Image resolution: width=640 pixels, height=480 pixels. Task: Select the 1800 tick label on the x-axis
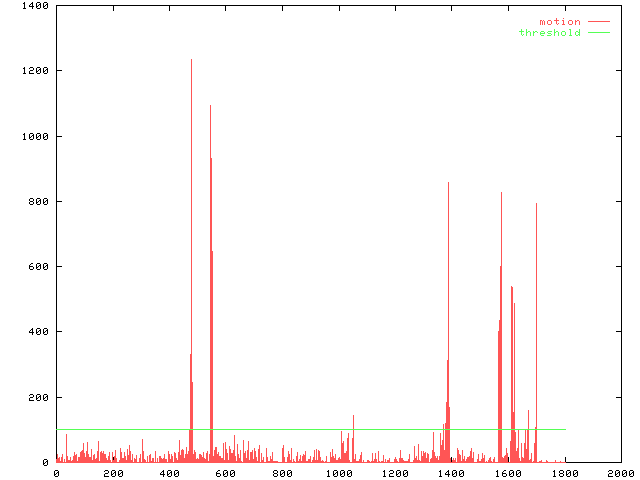pos(564,473)
